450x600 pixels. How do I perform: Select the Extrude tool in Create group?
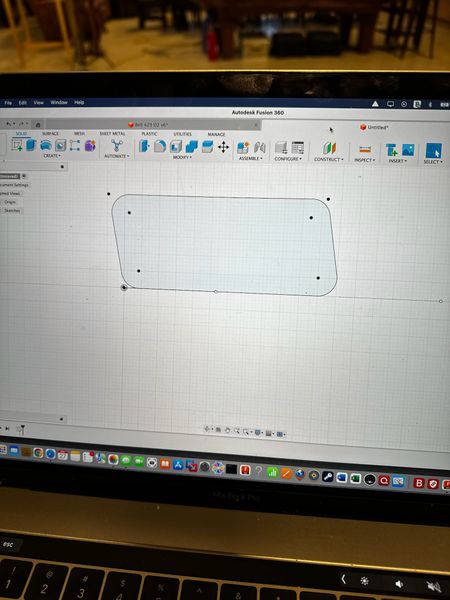pos(31,145)
